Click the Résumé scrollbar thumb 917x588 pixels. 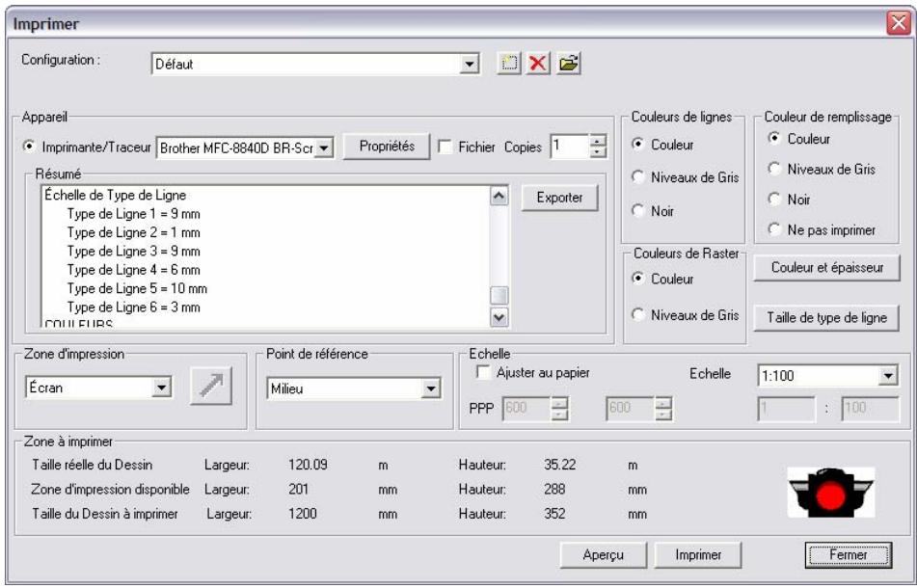coord(499,296)
